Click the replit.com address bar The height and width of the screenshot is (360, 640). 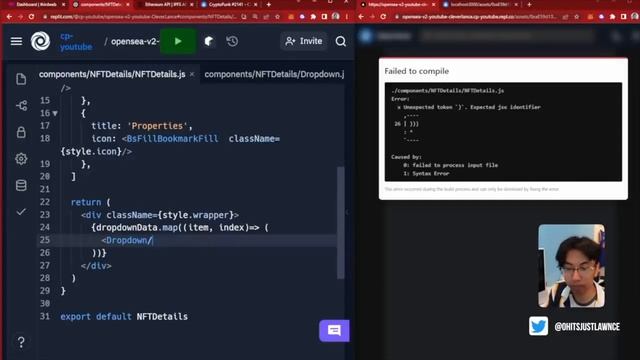[x=142, y=17]
